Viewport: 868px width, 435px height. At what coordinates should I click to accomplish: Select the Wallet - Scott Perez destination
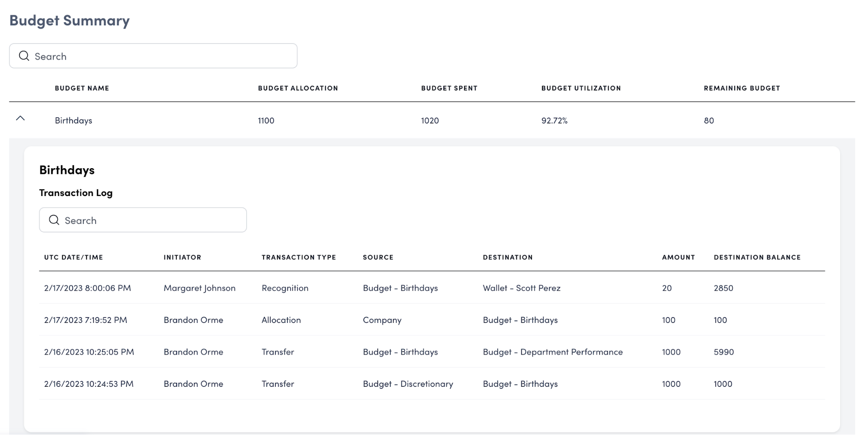[521, 288]
